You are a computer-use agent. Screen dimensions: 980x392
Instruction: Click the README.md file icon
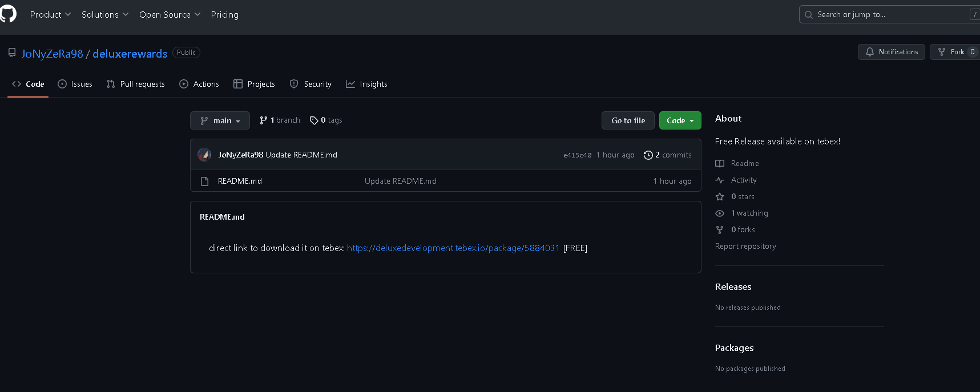(205, 181)
